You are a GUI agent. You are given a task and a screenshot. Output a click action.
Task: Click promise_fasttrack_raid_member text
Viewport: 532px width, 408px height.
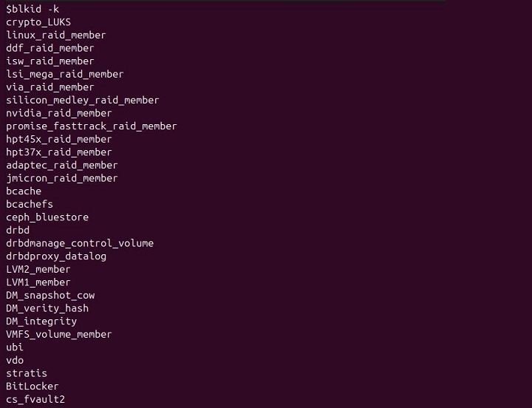tap(92, 126)
